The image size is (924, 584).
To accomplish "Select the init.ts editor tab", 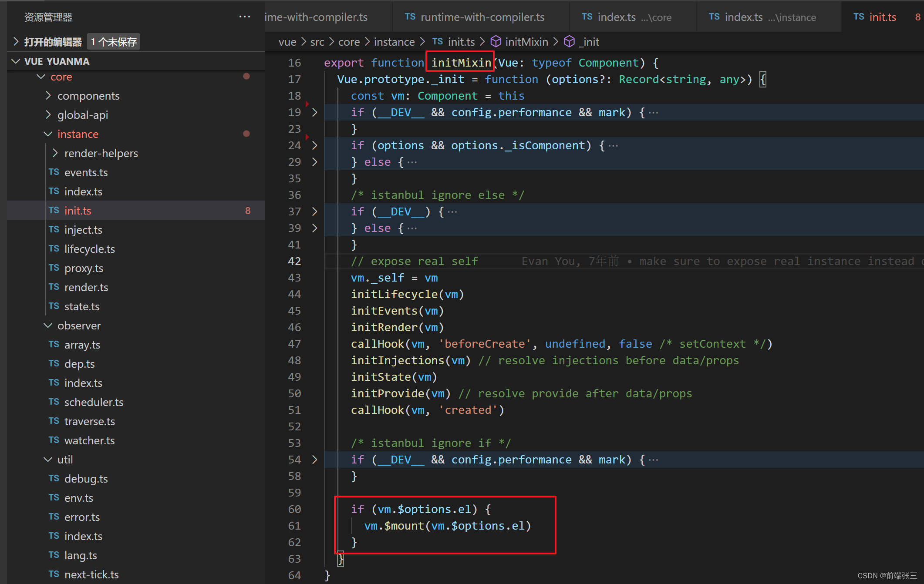I will point(882,17).
